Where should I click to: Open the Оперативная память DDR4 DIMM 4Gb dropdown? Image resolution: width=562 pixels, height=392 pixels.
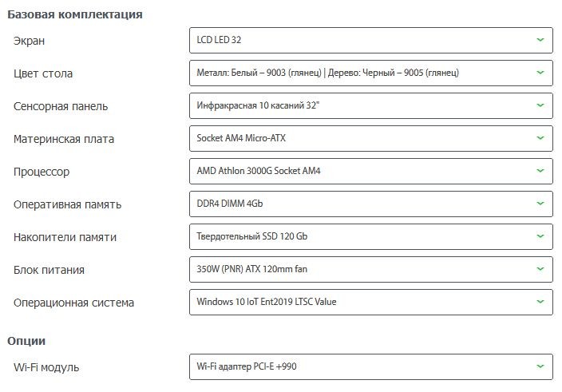tap(371, 204)
